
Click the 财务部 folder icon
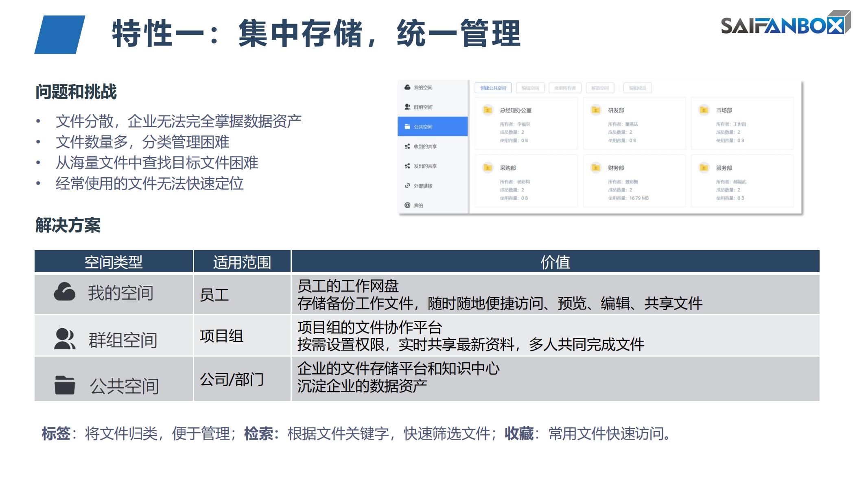pyautogui.click(x=596, y=168)
